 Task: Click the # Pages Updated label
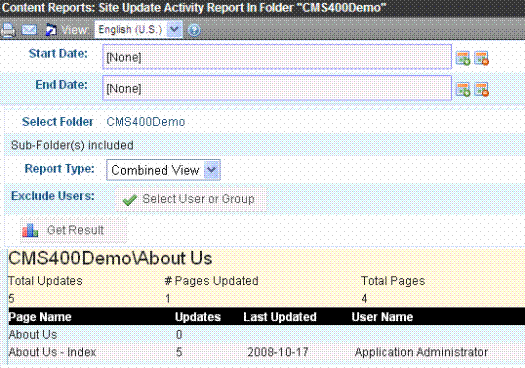tap(212, 281)
